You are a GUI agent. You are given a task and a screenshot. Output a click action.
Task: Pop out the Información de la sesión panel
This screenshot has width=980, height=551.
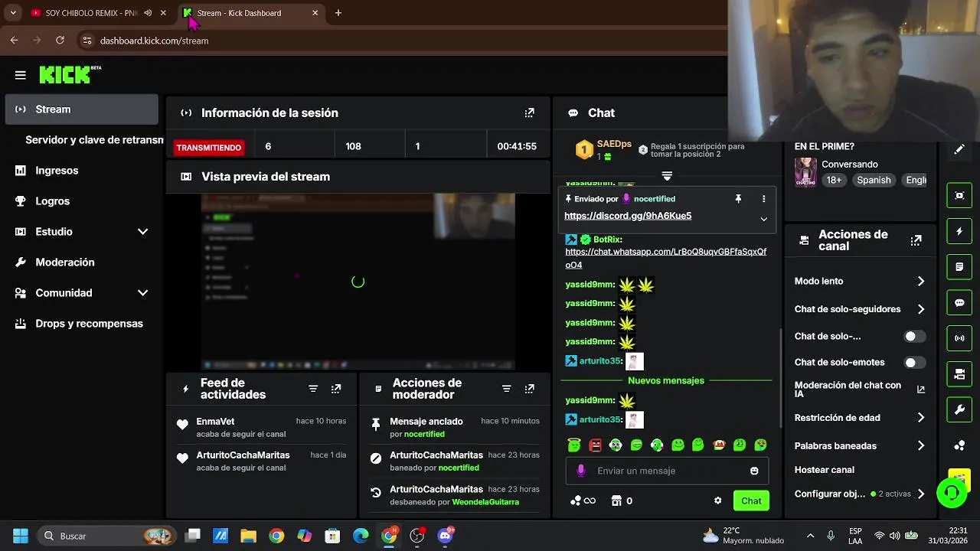[529, 112]
